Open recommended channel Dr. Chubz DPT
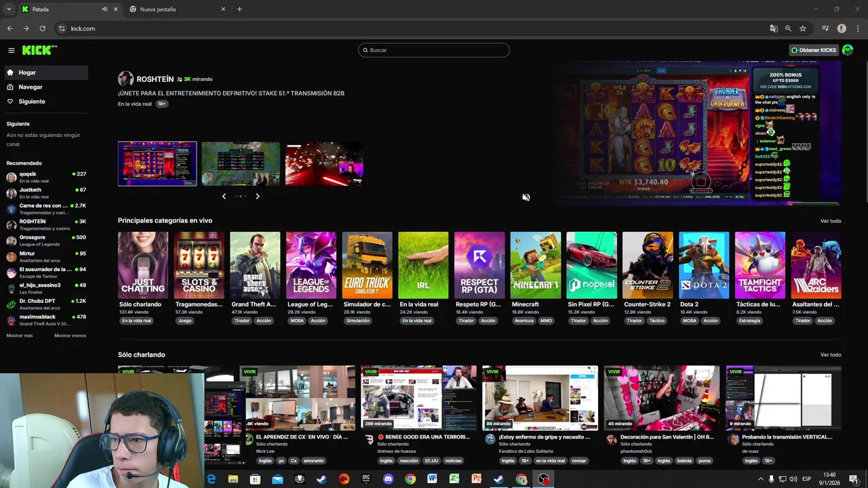 46,304
